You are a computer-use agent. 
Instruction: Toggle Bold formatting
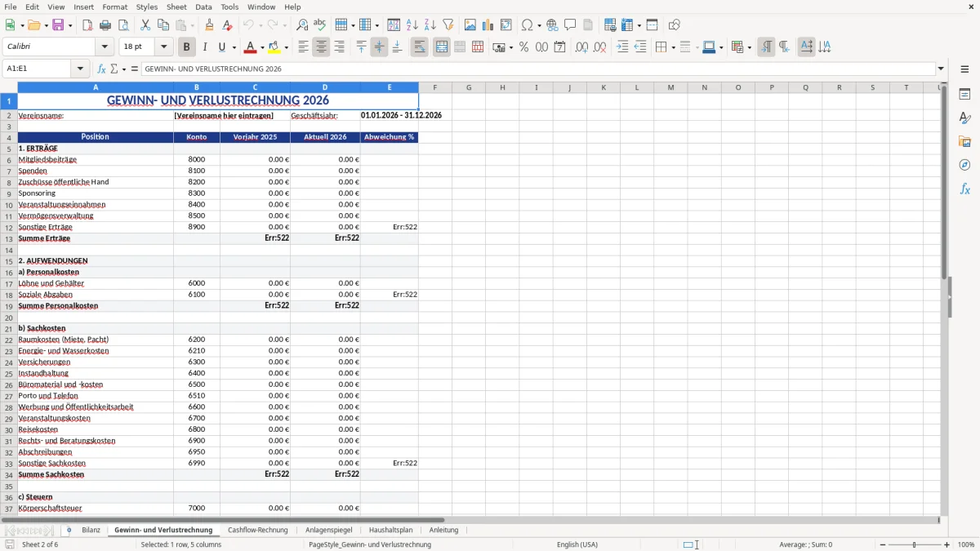click(x=186, y=47)
